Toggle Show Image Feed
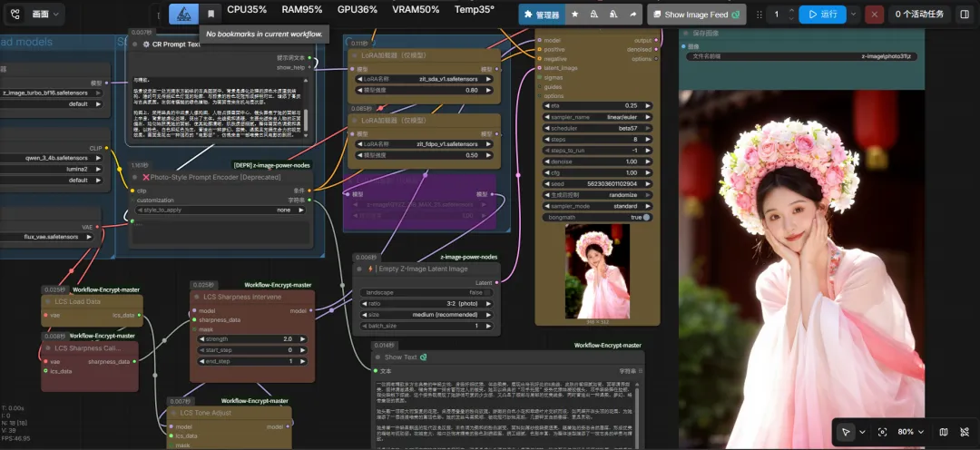 click(x=696, y=15)
